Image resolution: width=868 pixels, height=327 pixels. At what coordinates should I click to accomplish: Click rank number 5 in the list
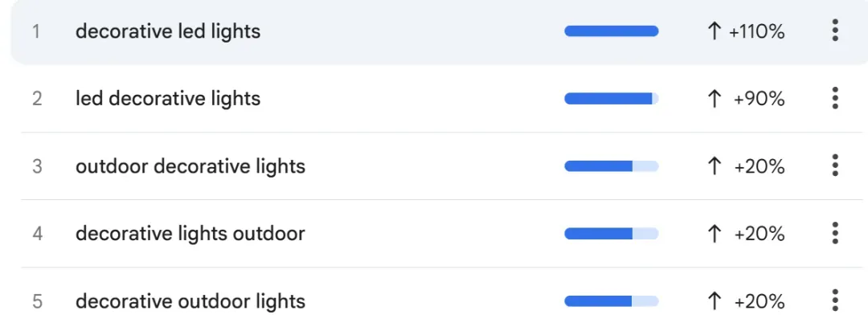point(37,301)
